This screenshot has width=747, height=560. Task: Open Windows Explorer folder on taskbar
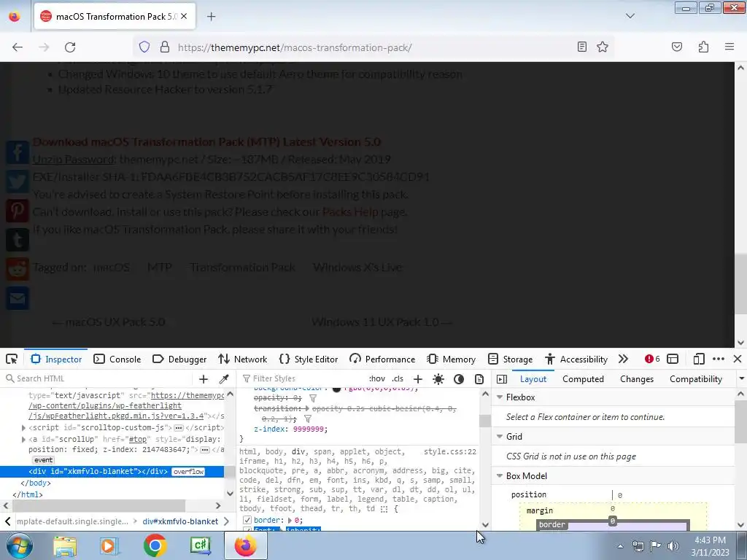click(65, 545)
